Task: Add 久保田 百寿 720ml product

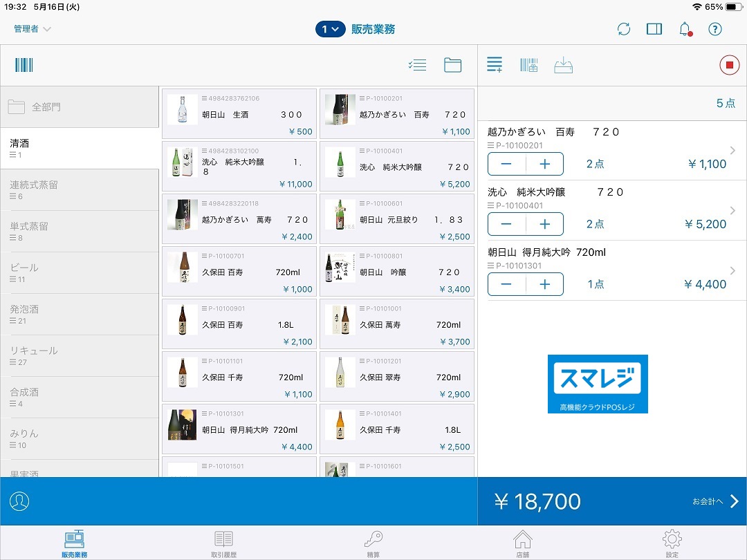Action: point(239,272)
